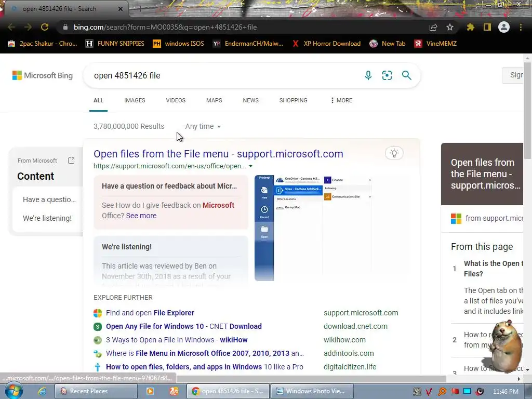The height and width of the screenshot is (399, 532).
Task: Click the share page icon in address bar
Action: pyautogui.click(x=433, y=27)
